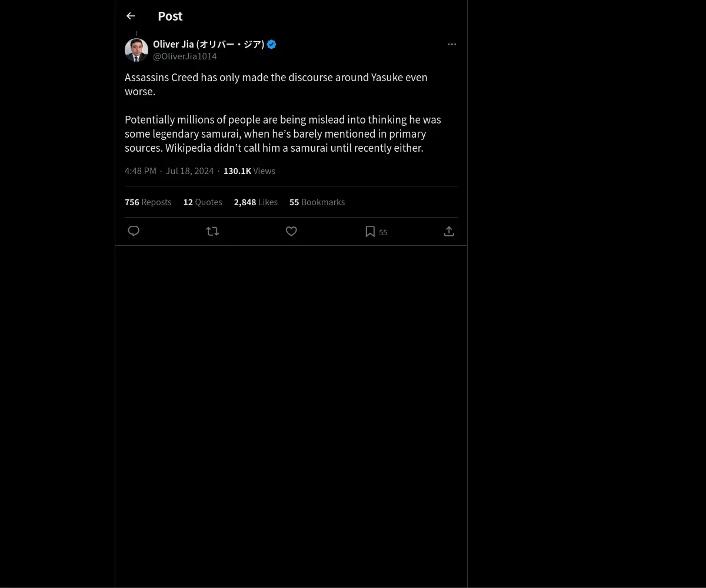The image size is (706, 588).
Task: Show the 756 Reposts list
Action: (x=148, y=202)
